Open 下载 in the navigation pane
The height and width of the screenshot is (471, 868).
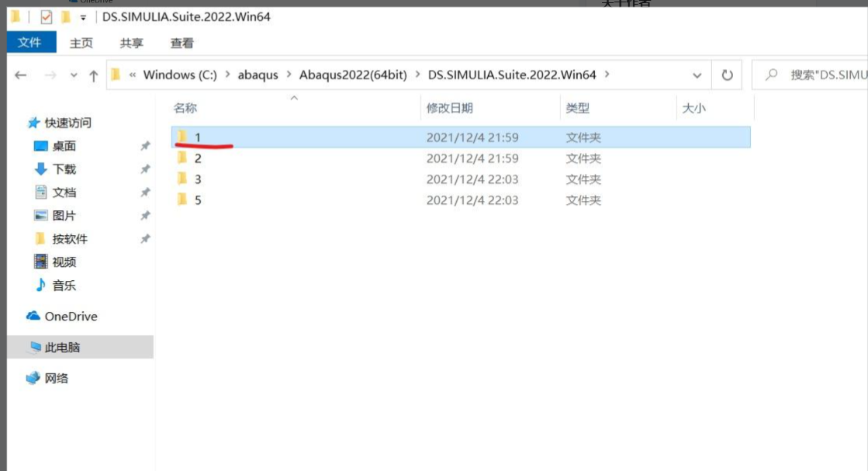click(64, 169)
